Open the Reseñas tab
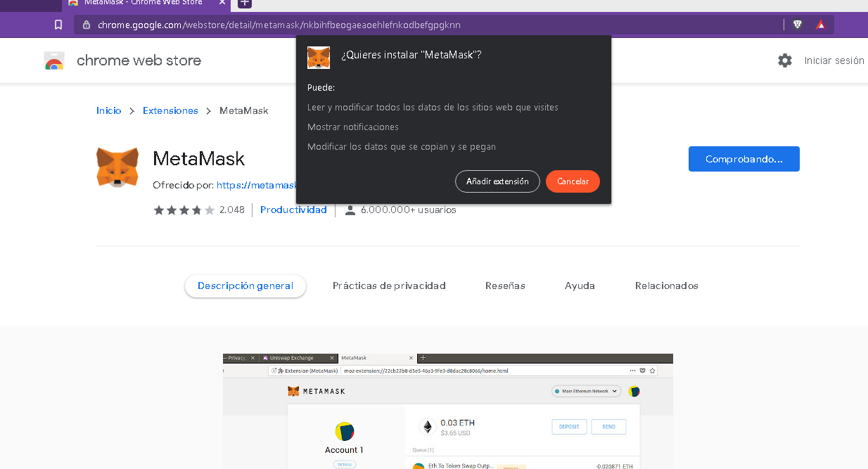Screen dimensions: 868x469 tap(505, 285)
